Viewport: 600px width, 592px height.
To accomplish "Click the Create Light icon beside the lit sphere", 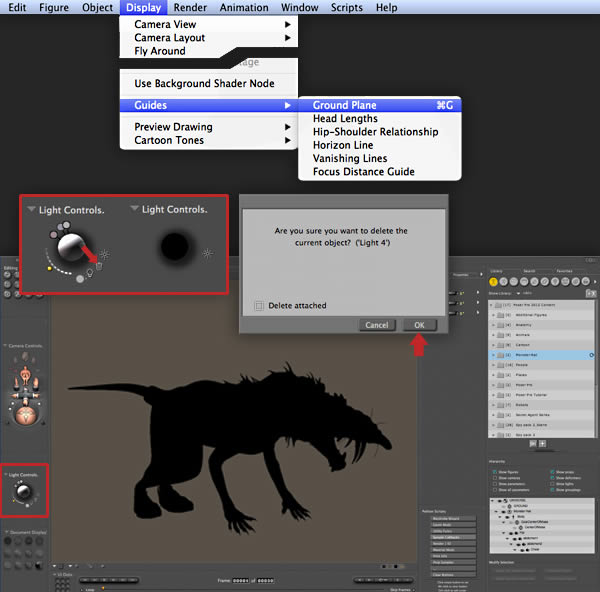I will click(105, 254).
